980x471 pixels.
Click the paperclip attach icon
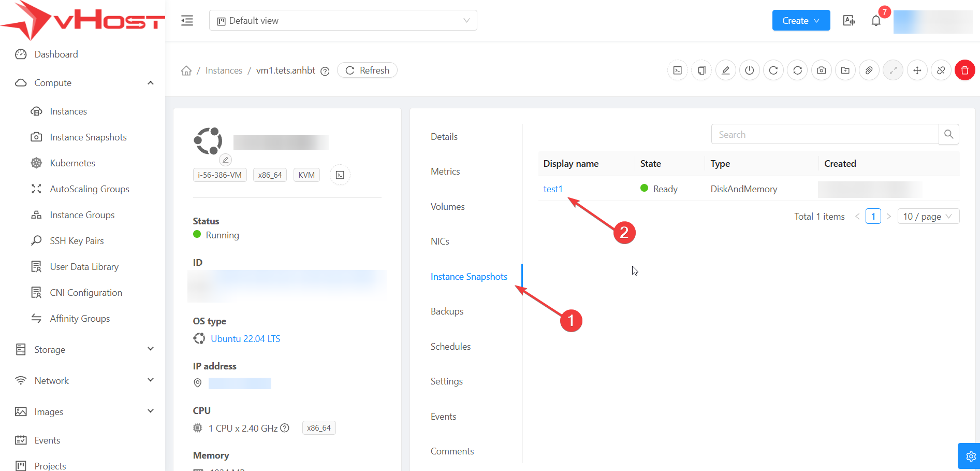869,70
